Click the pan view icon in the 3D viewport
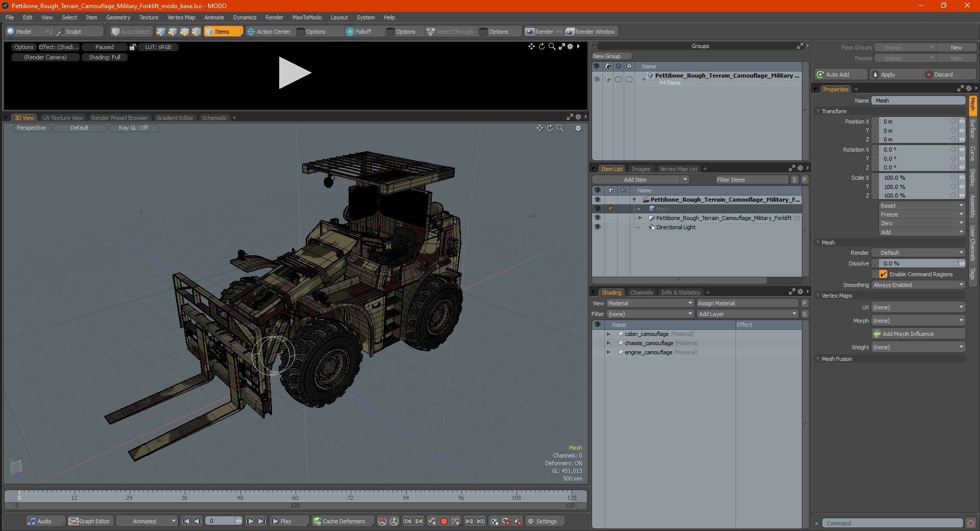 click(540, 128)
